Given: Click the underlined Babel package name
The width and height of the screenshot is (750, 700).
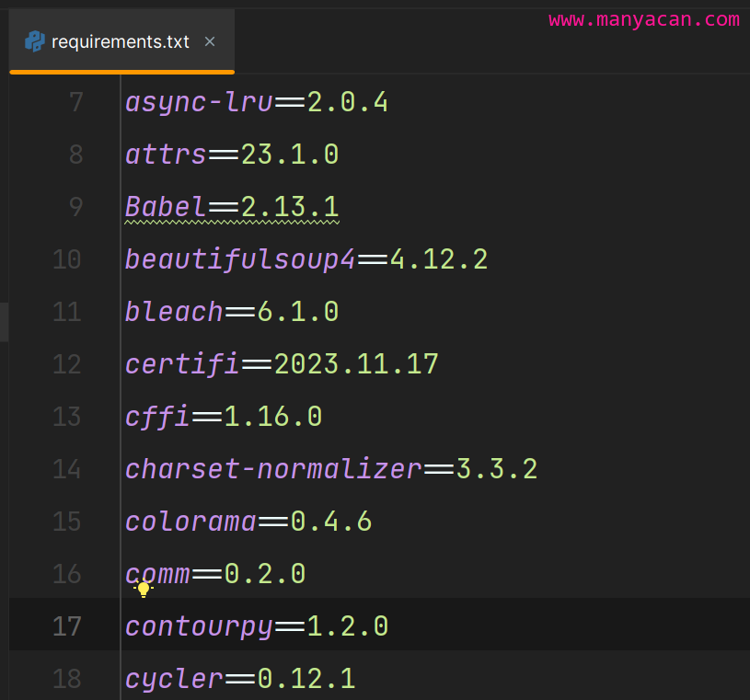Looking at the screenshot, I should tap(166, 207).
